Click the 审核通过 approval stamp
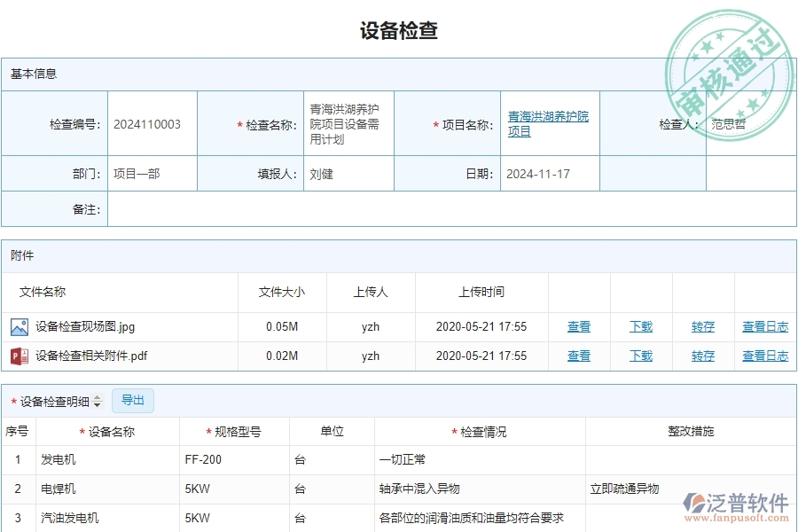 point(727,53)
